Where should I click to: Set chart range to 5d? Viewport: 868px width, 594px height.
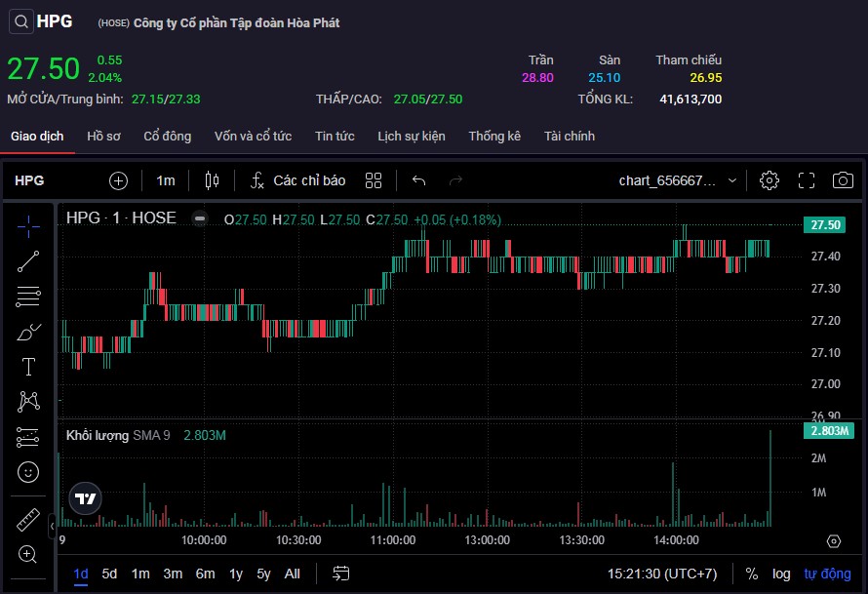click(x=109, y=574)
